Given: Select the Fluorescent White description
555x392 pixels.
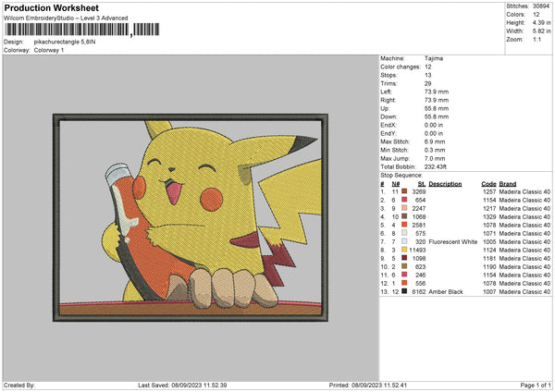Looking at the screenshot, I should coord(452,241).
